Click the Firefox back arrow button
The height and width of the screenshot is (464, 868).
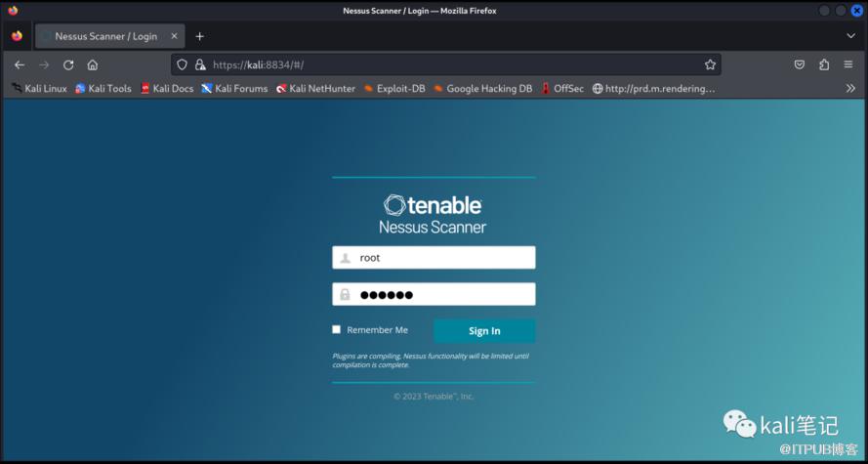(20, 64)
